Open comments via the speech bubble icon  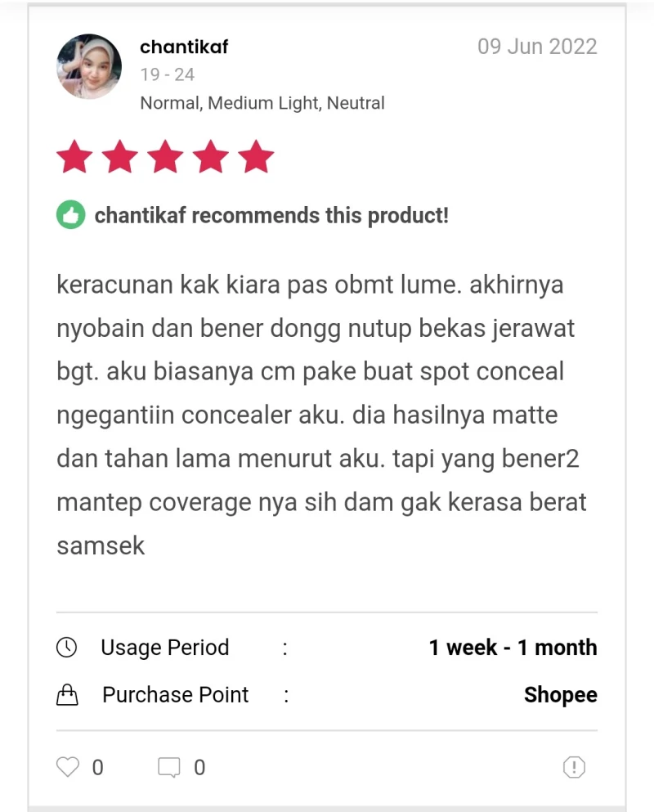(168, 768)
